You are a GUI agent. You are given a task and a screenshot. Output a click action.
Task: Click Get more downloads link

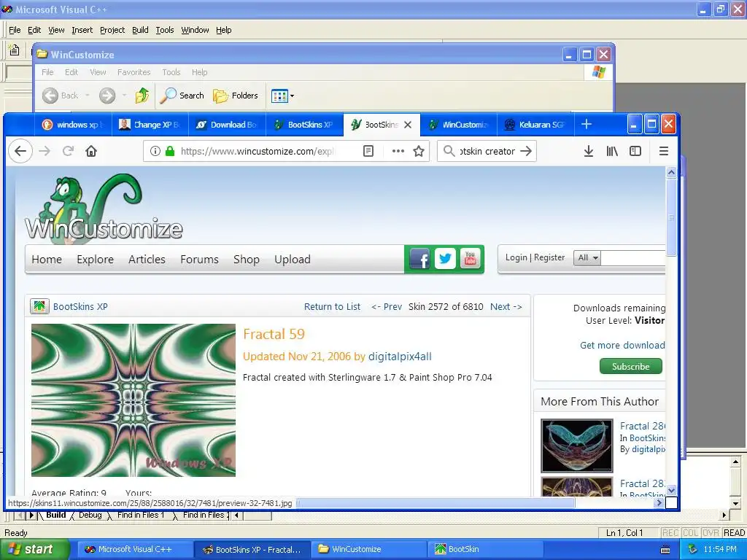[x=622, y=345]
